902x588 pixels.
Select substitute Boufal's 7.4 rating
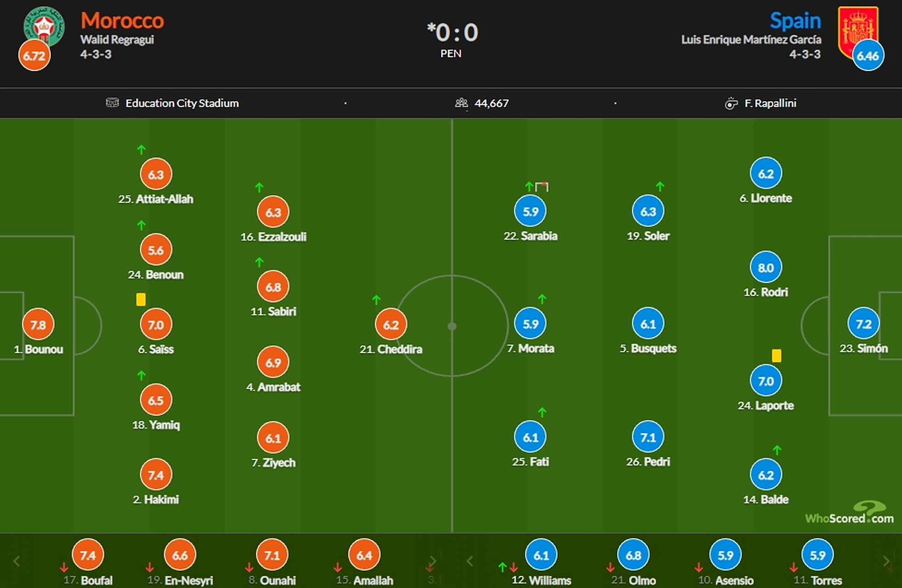point(88,555)
